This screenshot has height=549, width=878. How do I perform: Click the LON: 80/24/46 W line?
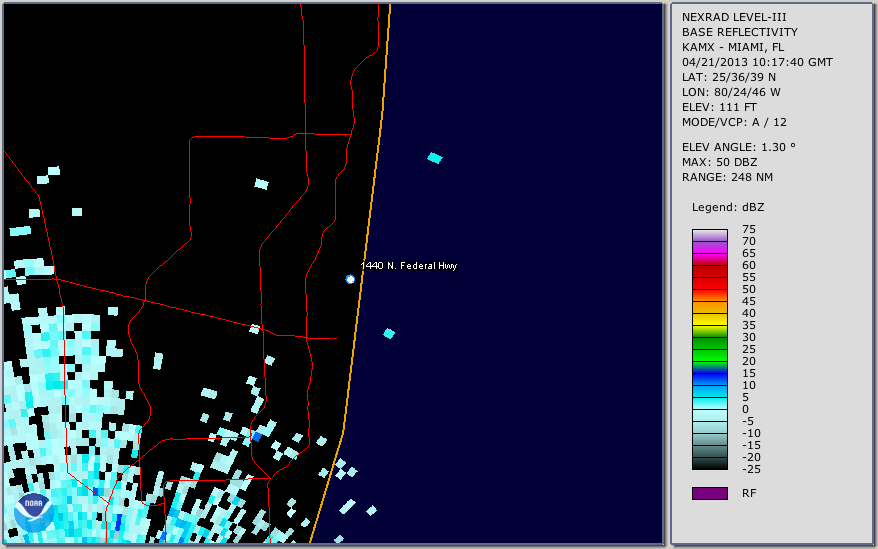731,92
